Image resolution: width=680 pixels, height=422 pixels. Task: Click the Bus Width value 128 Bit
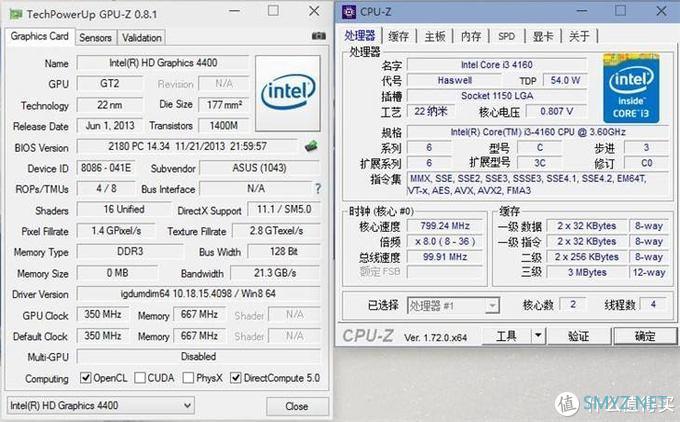pyautogui.click(x=284, y=252)
